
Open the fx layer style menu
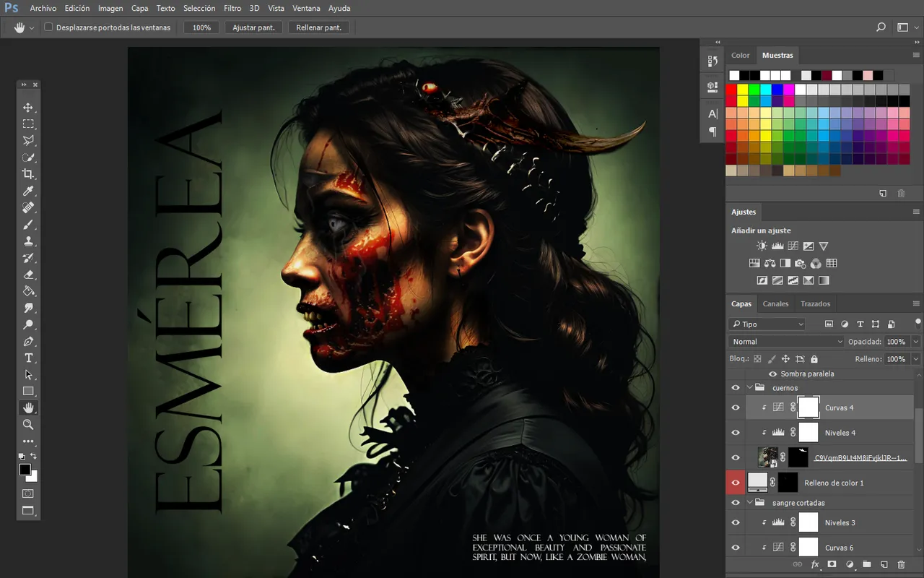click(x=814, y=564)
